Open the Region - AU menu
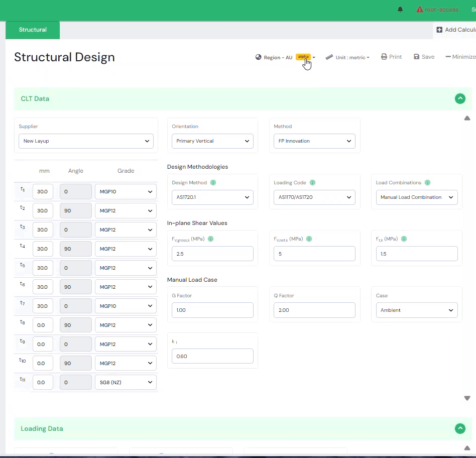 (284, 57)
